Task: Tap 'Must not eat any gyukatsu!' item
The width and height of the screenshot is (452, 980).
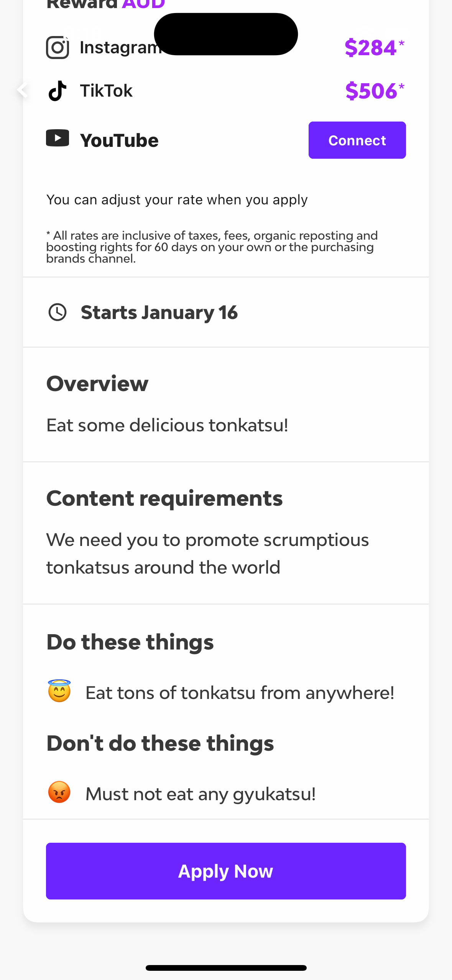Action: pyautogui.click(x=201, y=794)
